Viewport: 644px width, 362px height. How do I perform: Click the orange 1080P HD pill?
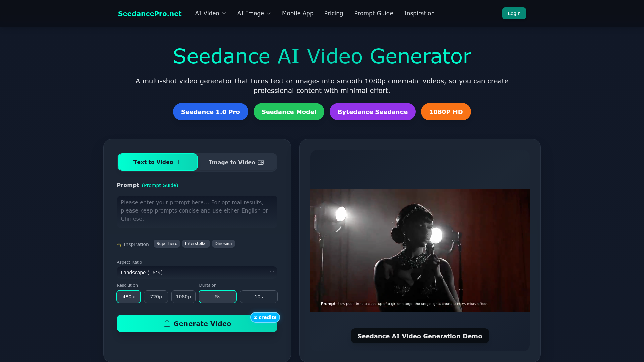446,112
